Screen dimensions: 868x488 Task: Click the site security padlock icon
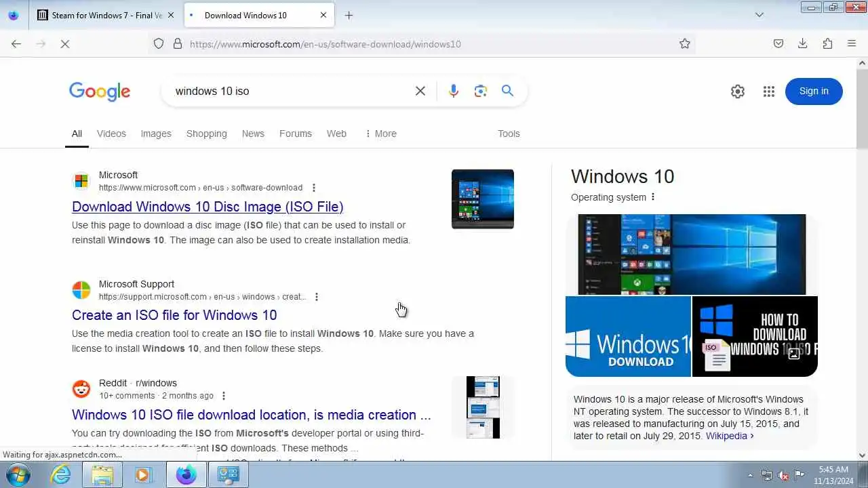coord(178,43)
